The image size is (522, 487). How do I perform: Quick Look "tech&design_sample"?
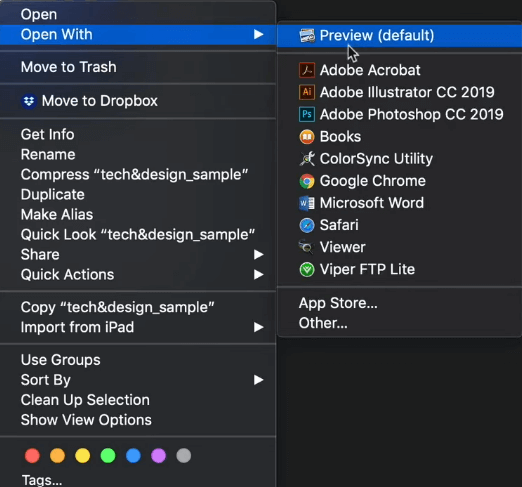pyautogui.click(x=138, y=234)
